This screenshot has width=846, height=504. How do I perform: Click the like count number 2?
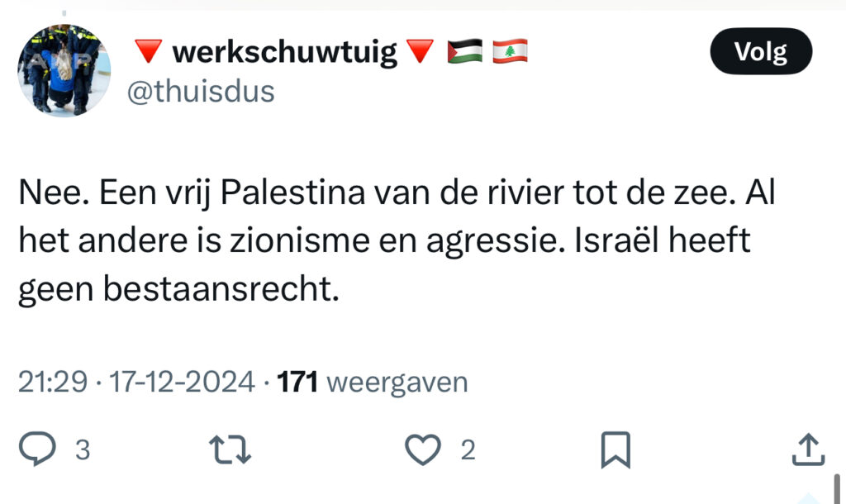click(x=468, y=450)
